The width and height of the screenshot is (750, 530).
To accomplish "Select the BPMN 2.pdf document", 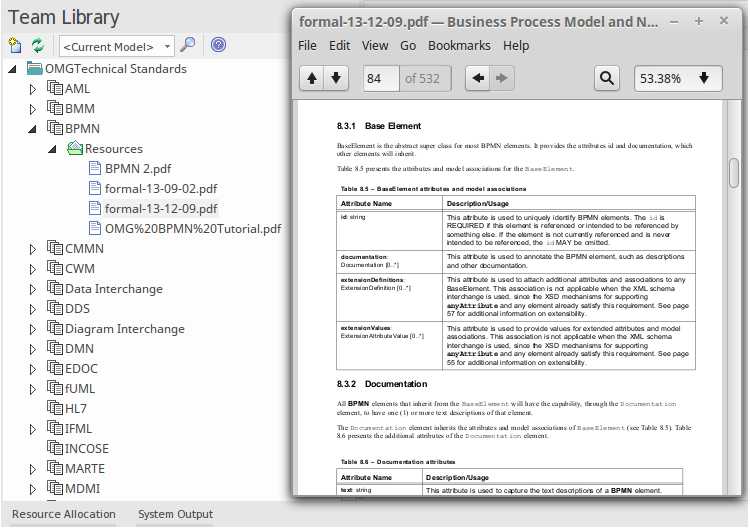I will (137, 169).
